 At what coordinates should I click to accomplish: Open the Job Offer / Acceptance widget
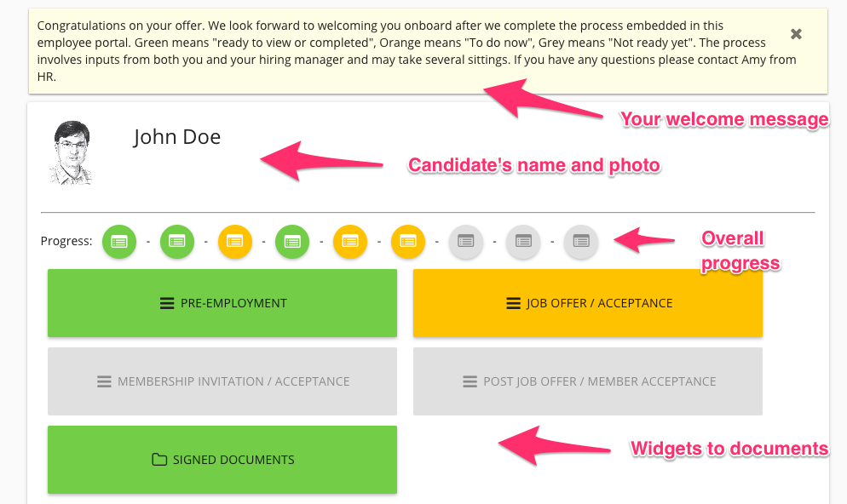coord(587,302)
